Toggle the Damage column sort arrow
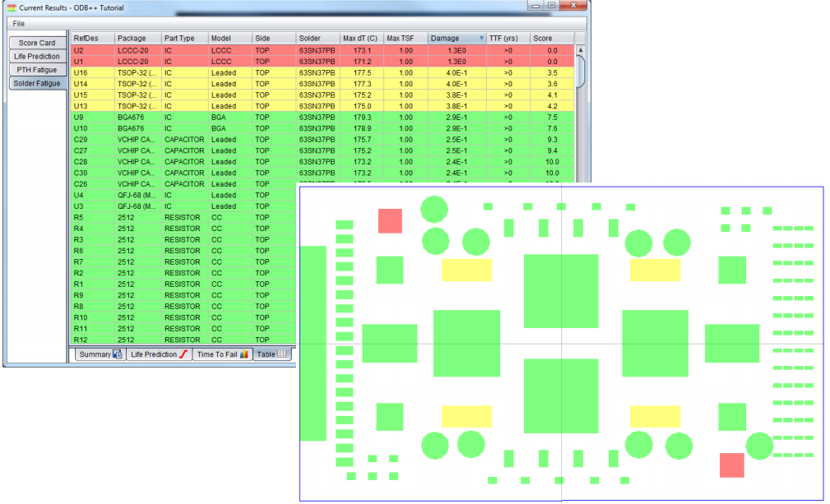The height and width of the screenshot is (504, 830). point(481,39)
